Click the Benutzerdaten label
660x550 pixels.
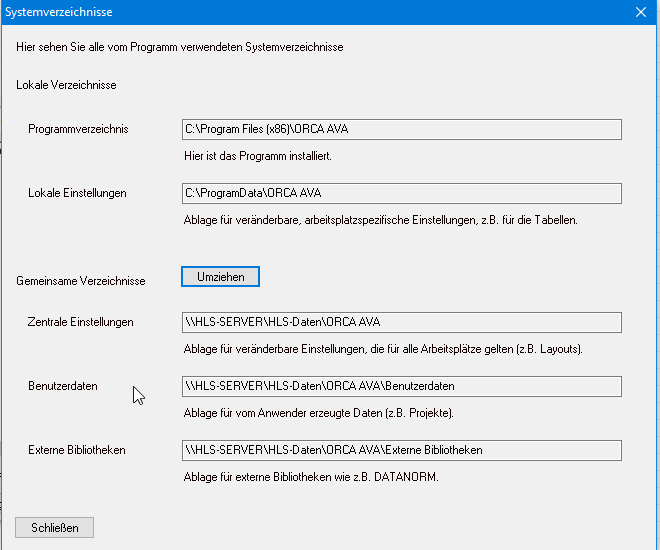click(x=63, y=386)
